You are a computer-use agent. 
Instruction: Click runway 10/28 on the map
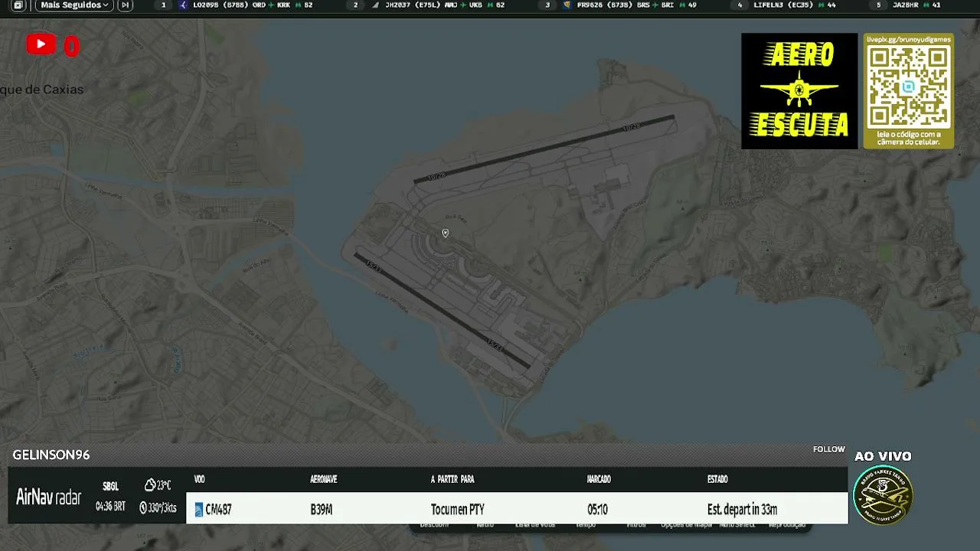[544, 149]
